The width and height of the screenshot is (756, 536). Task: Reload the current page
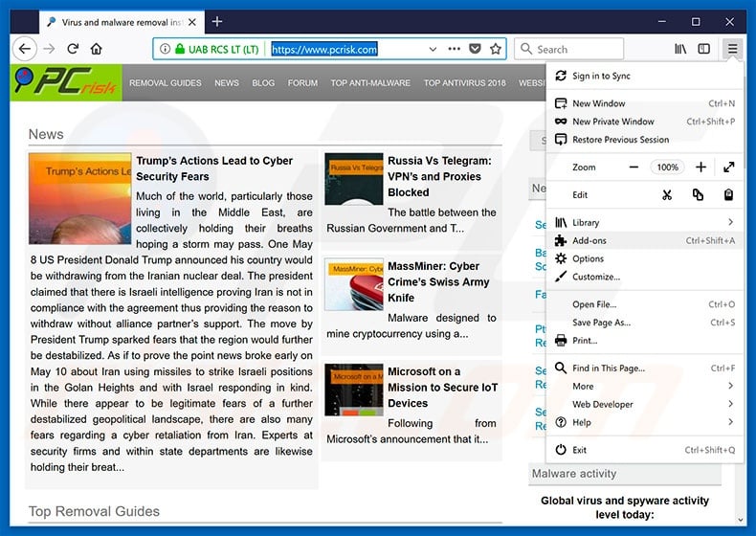point(73,49)
